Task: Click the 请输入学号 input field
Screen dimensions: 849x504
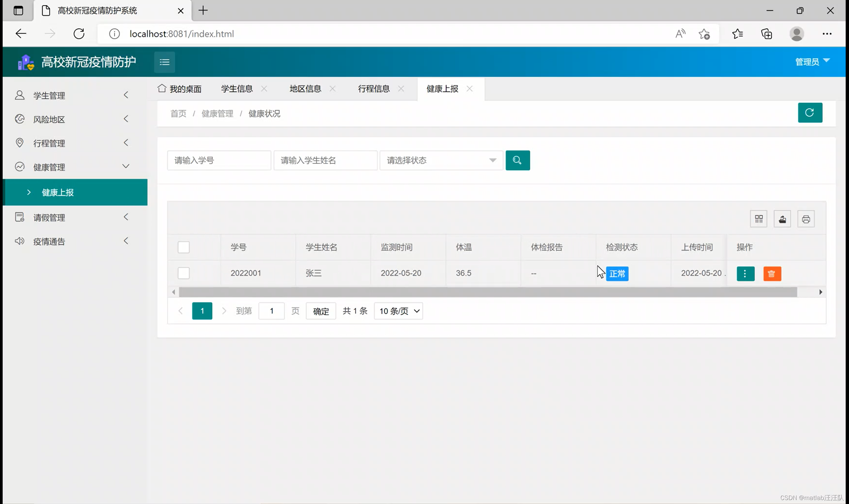Action: pos(219,160)
